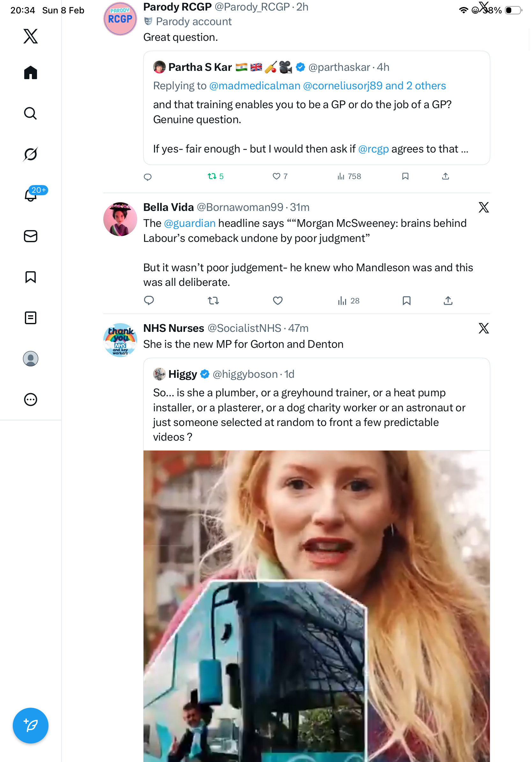Open the @guardian mention link
This screenshot has width=532, height=762.
(x=190, y=223)
